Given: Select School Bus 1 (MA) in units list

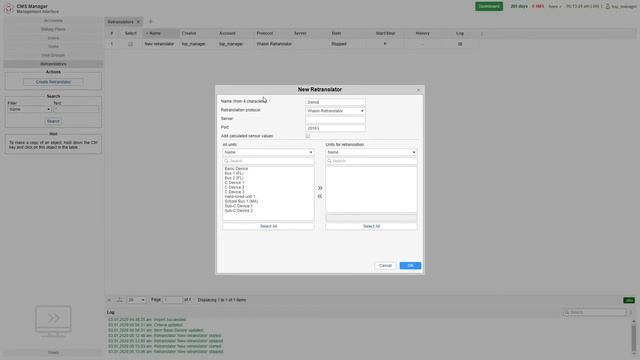Looking at the screenshot, I should coord(241,201).
